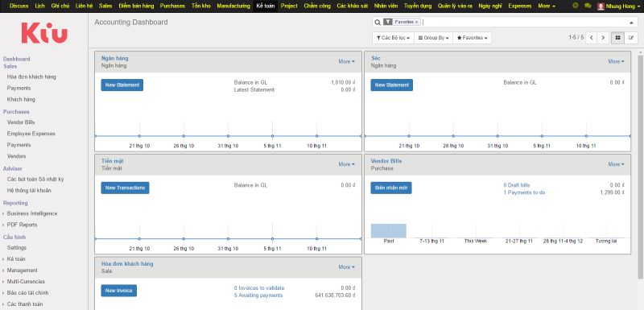The height and width of the screenshot is (310, 644).
Task: Open the Favorites dropdown
Action: click(472, 38)
